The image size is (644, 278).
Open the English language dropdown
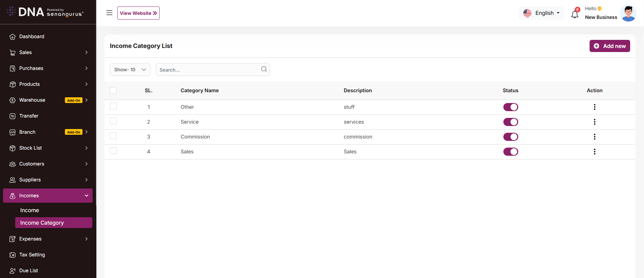[x=541, y=13]
